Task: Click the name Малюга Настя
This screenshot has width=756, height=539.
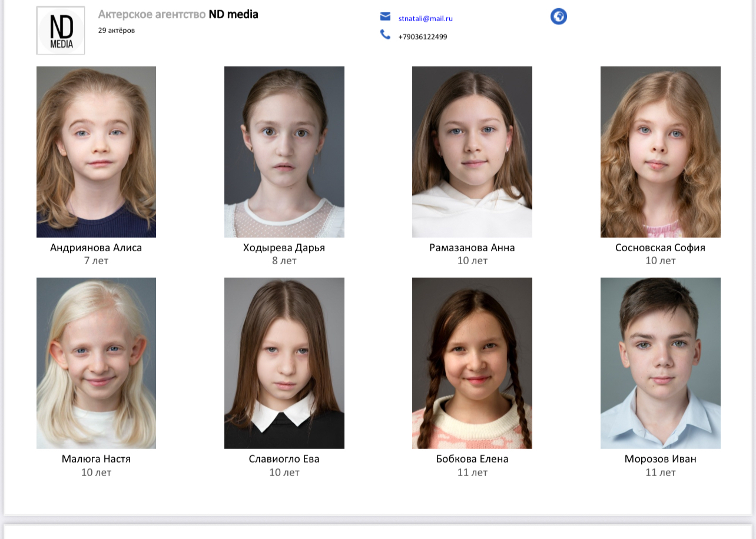Action: click(96, 459)
